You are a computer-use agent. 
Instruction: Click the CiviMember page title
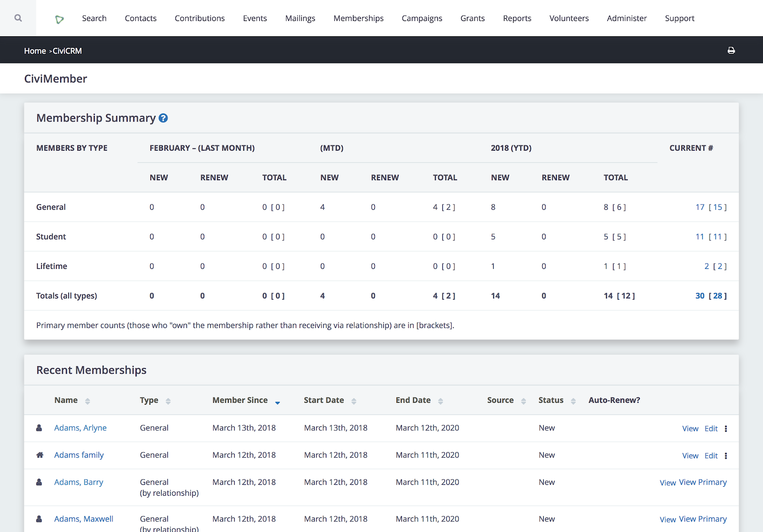[x=56, y=79]
